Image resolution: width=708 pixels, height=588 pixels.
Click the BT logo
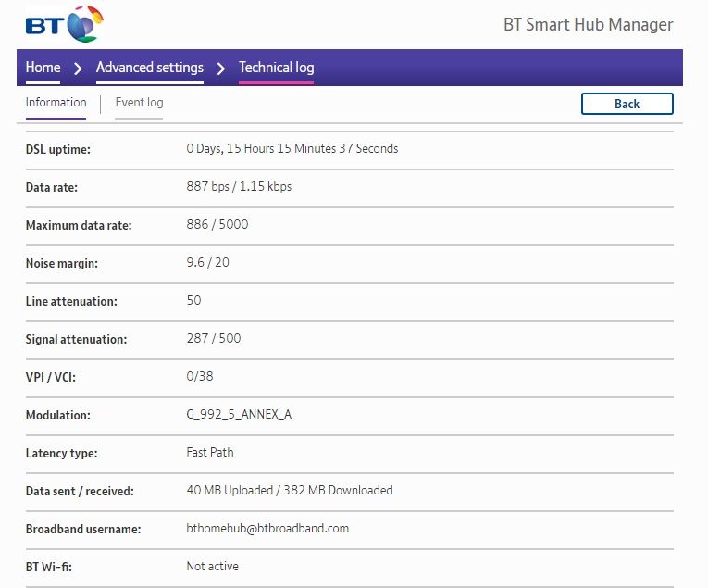click(x=64, y=24)
